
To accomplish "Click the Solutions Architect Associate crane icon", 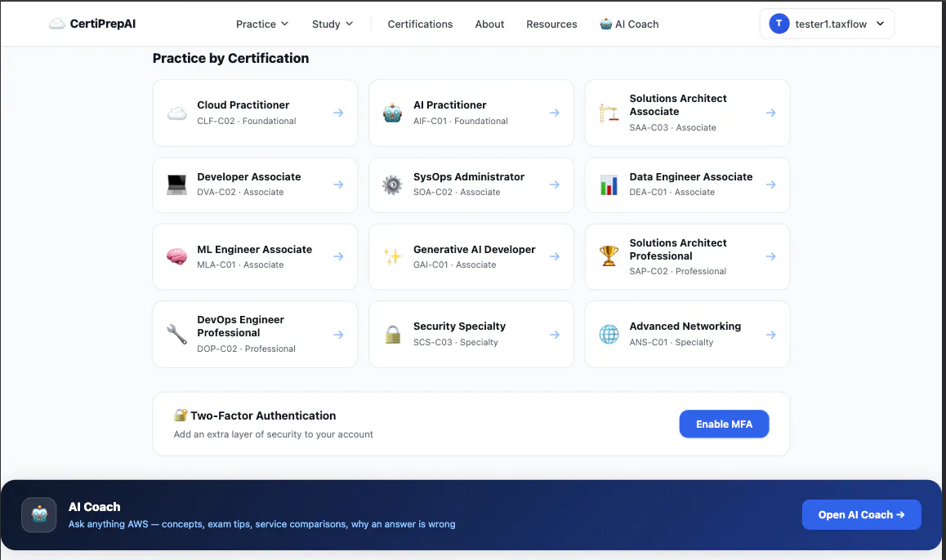I will click(609, 113).
